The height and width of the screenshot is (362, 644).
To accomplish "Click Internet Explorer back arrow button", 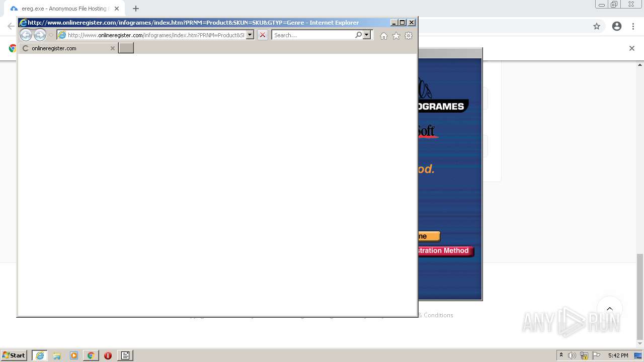I will coord(26,35).
